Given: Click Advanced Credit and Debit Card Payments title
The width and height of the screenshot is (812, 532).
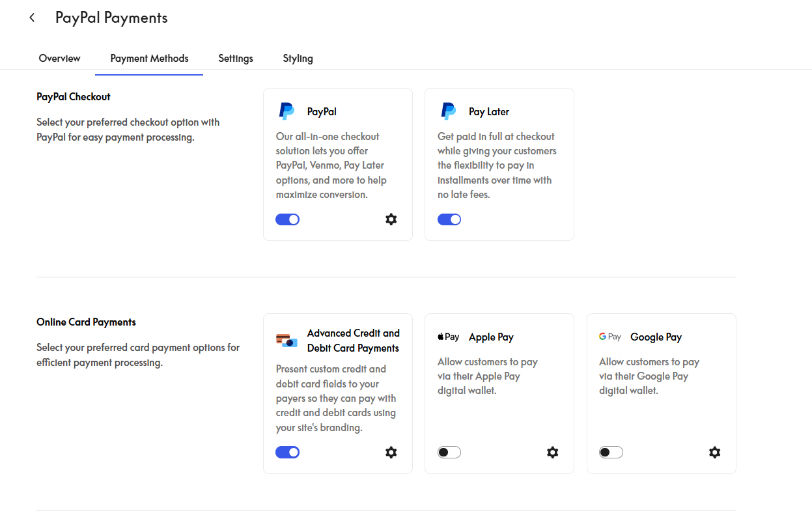Looking at the screenshot, I should tap(354, 341).
